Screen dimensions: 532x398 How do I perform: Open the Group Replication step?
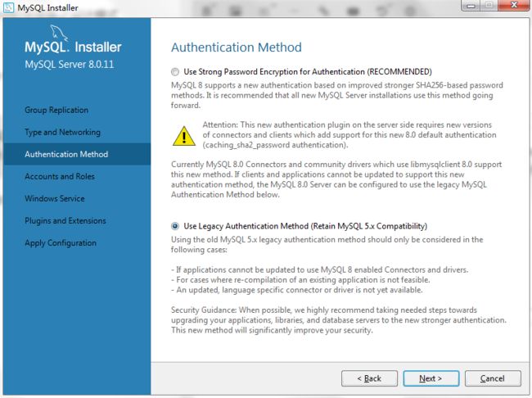tap(56, 110)
